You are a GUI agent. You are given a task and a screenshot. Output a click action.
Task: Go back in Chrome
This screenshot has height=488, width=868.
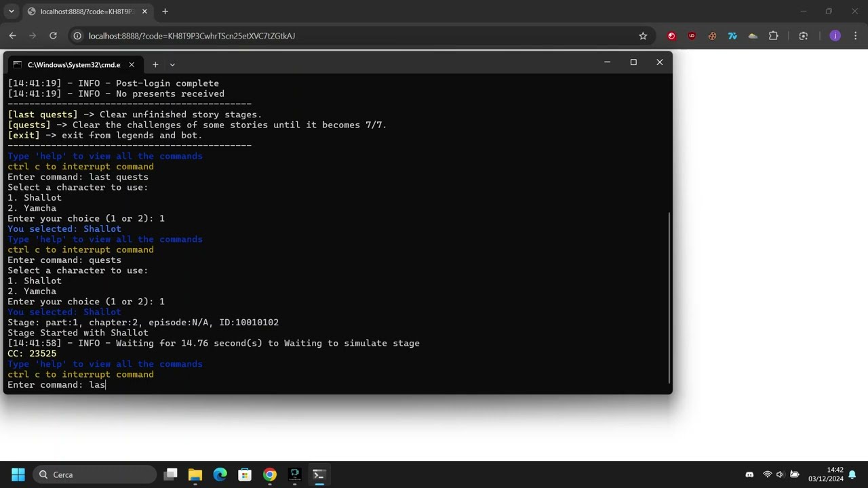(12, 36)
